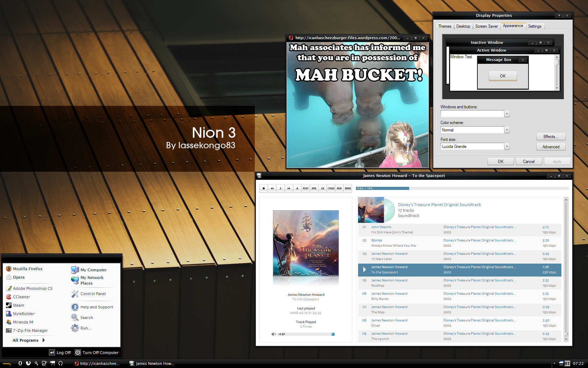The height and width of the screenshot is (368, 588).
Task: Adjust the volume slider knob
Action: 333,334
